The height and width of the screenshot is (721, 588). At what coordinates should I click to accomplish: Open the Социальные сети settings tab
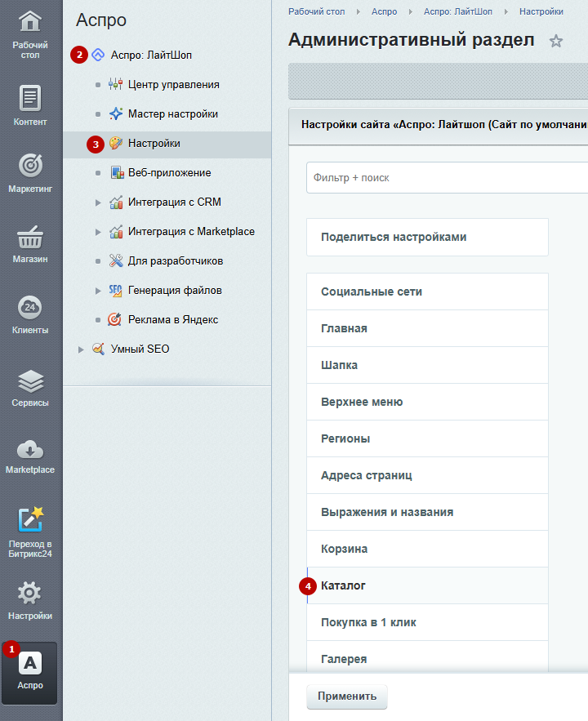point(427,292)
